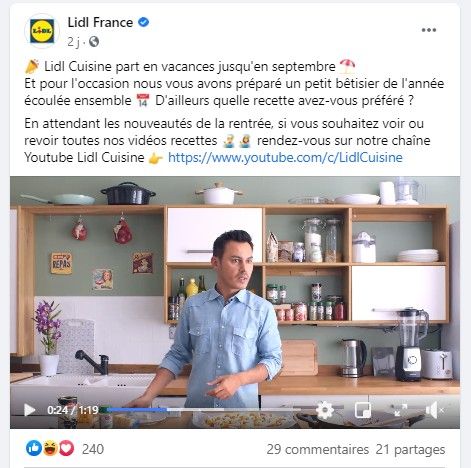The width and height of the screenshot is (471, 468).
Task: View the 240 reactions count
Action: [x=93, y=449]
